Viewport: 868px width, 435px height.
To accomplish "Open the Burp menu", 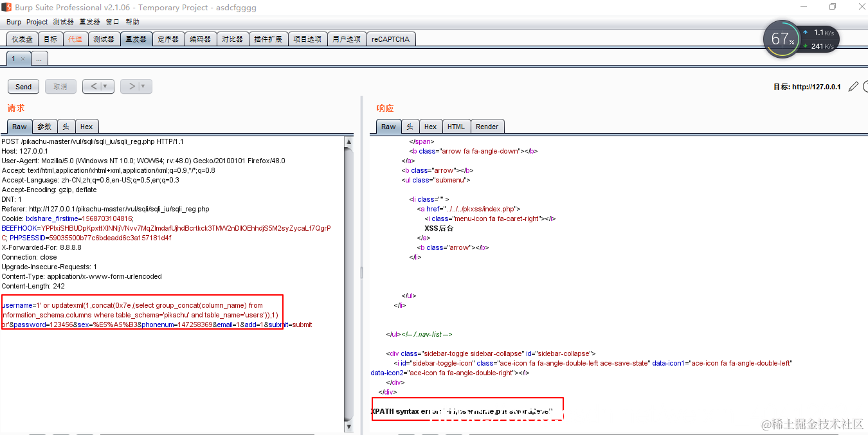I will [x=14, y=22].
